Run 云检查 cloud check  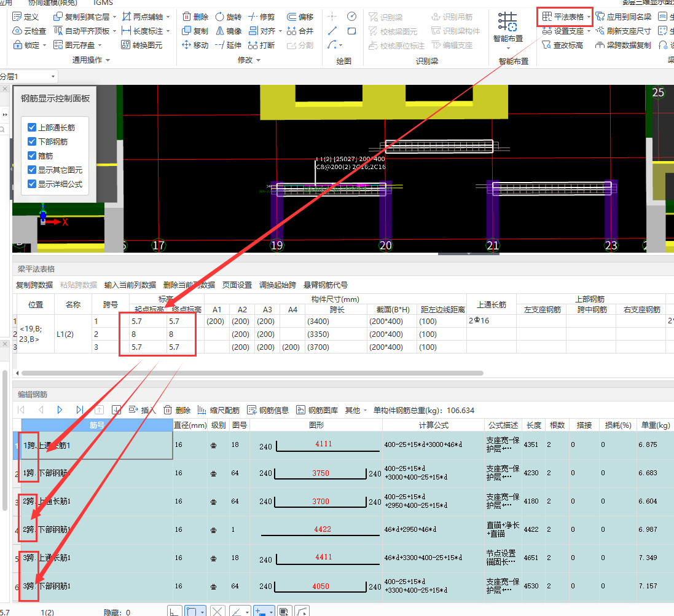click(x=29, y=31)
